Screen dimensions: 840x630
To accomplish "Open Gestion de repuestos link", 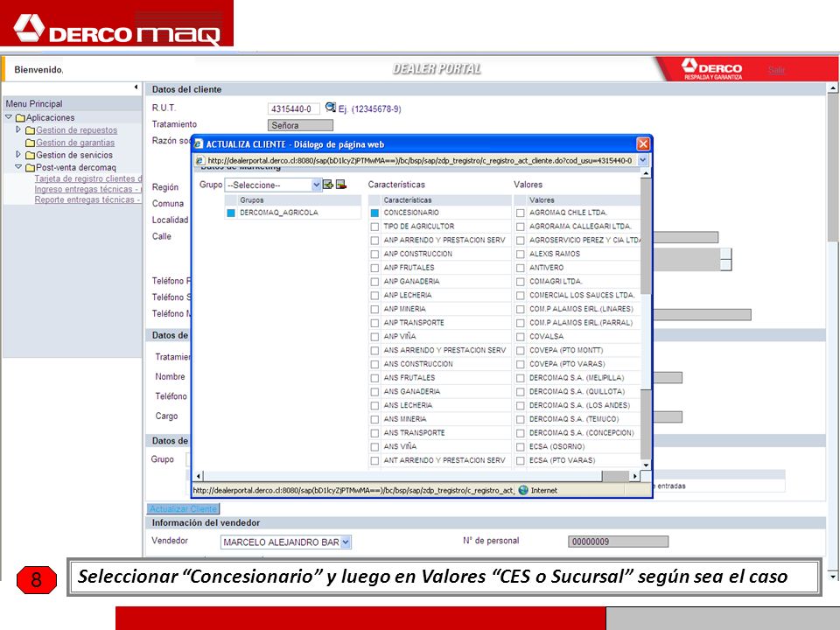I will [77, 130].
